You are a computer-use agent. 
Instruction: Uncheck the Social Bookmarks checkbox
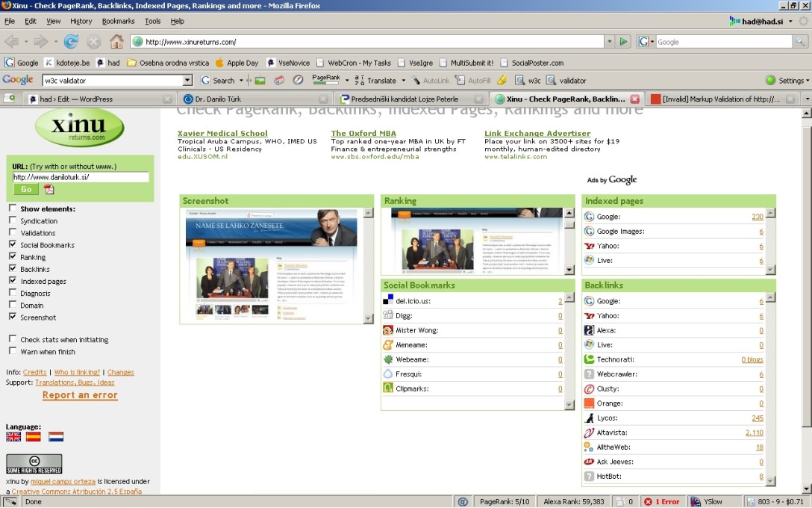click(13, 244)
